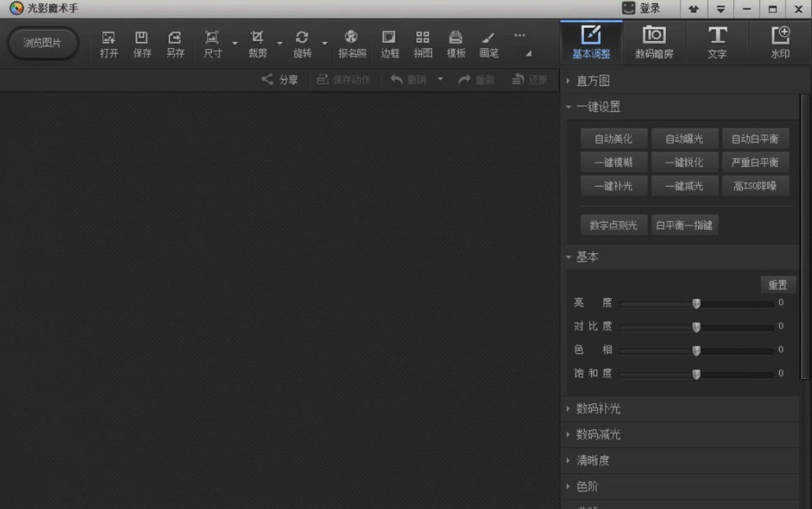Screen dimensions: 812x509
Task: Click the right panel vertical scrollbar
Action: (x=805, y=237)
